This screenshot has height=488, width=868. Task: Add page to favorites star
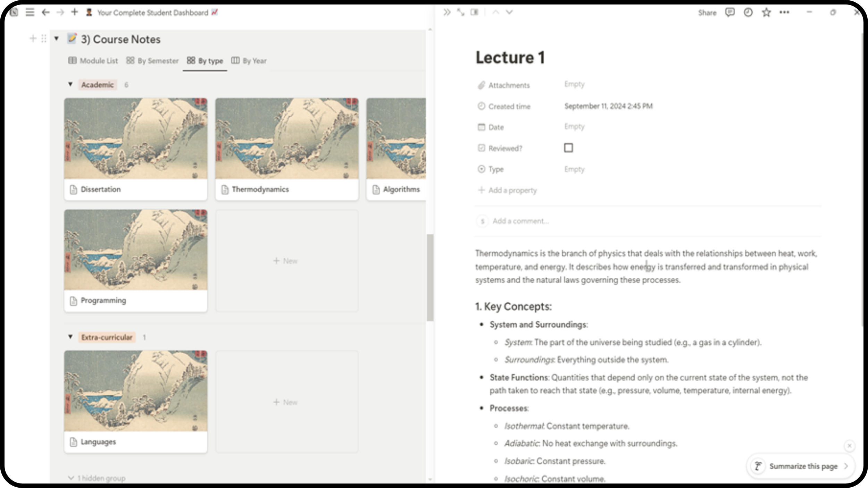pyautogui.click(x=766, y=12)
